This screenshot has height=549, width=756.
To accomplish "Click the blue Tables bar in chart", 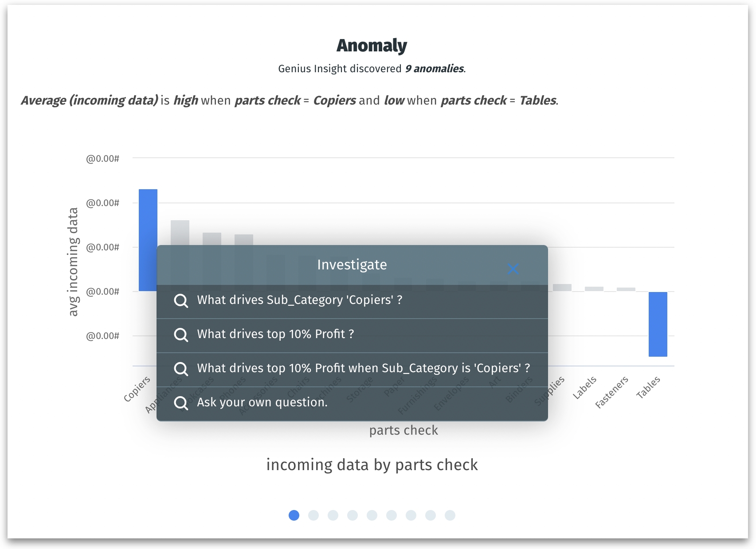I will tap(658, 324).
